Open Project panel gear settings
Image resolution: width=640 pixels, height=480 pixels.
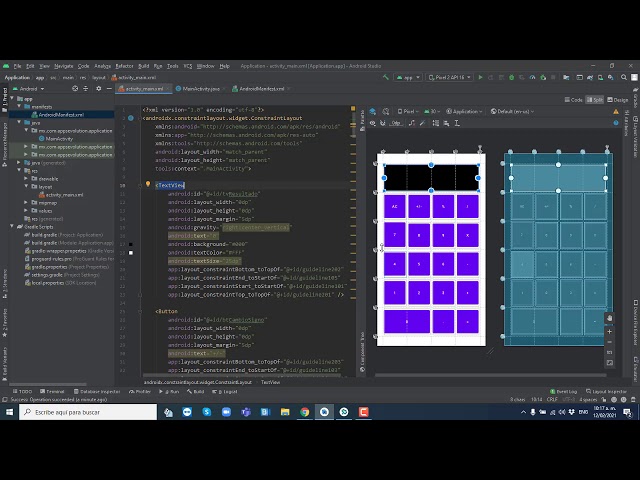(98, 89)
